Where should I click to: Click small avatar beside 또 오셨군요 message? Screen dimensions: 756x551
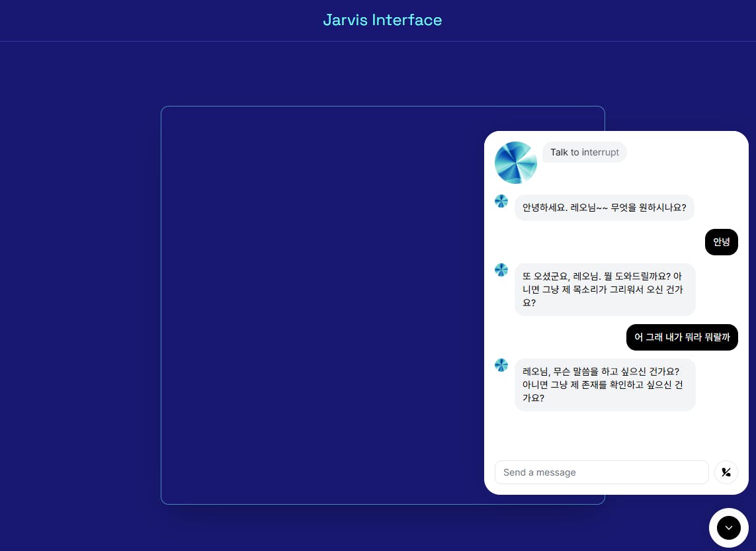tap(501, 270)
